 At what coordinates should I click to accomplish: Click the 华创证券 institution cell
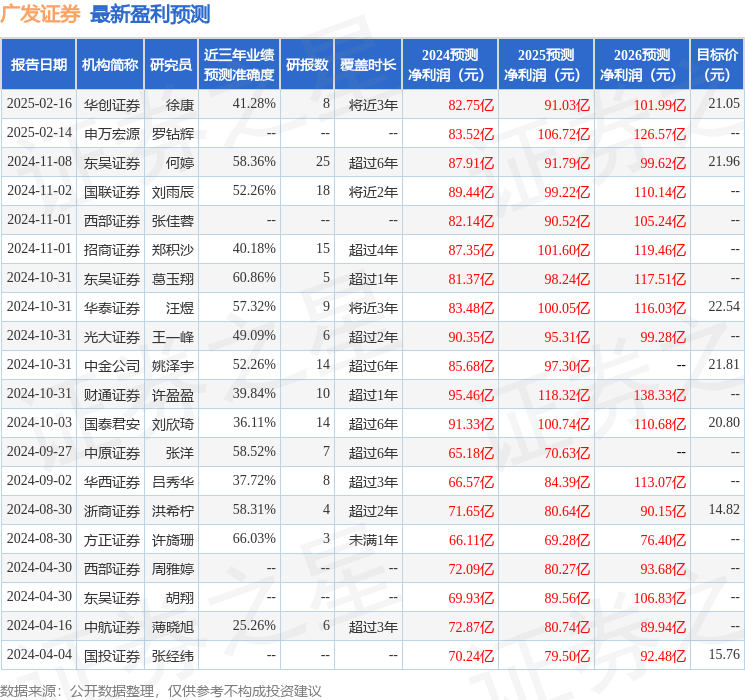pos(112,105)
